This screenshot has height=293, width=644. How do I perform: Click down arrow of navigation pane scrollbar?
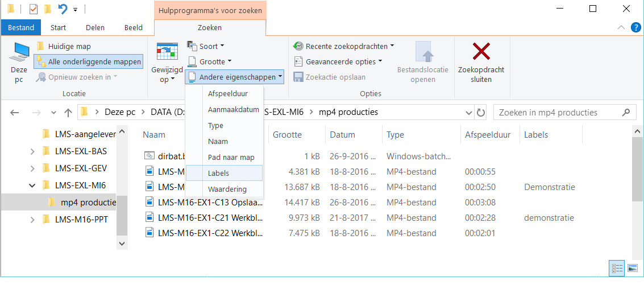(122, 244)
